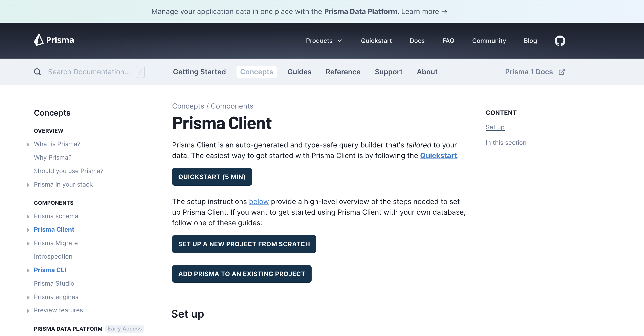Expand the Preview features entry
Image resolution: width=644 pixels, height=336 pixels.
click(28, 310)
